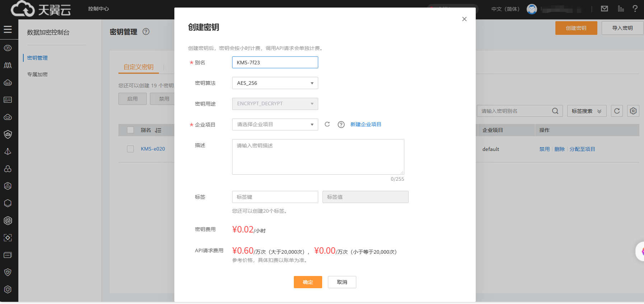Image resolution: width=644 pixels, height=304 pixels.
Task: Click the help icon next to 新建企业项目
Action: coord(341,124)
